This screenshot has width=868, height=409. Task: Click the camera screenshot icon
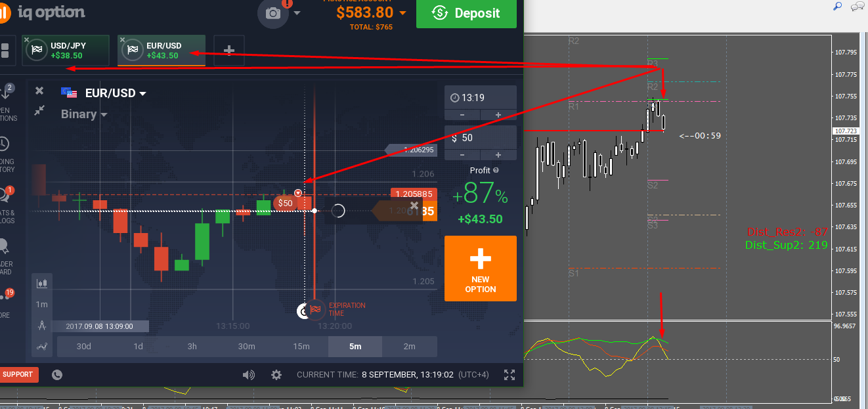(272, 12)
